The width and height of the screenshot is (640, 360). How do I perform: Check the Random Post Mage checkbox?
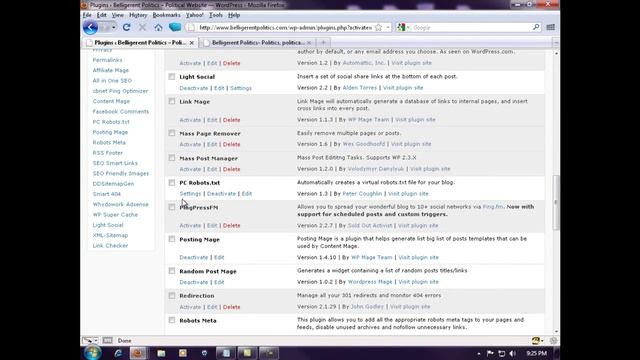tap(172, 271)
